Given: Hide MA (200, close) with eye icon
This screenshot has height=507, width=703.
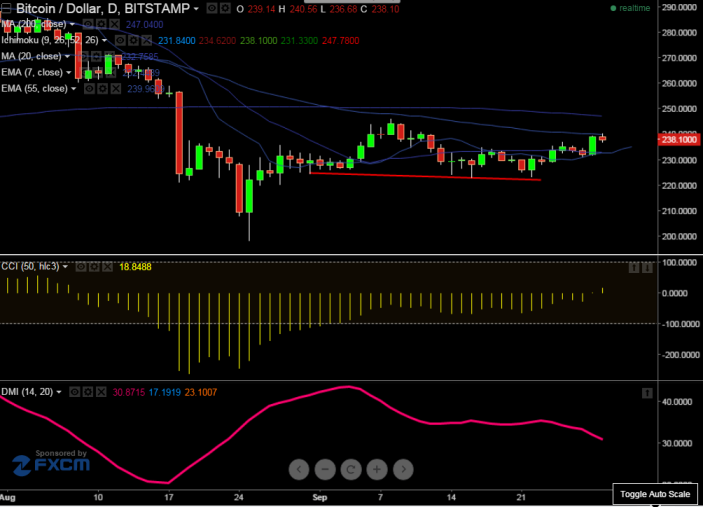Looking at the screenshot, I should 88,24.
